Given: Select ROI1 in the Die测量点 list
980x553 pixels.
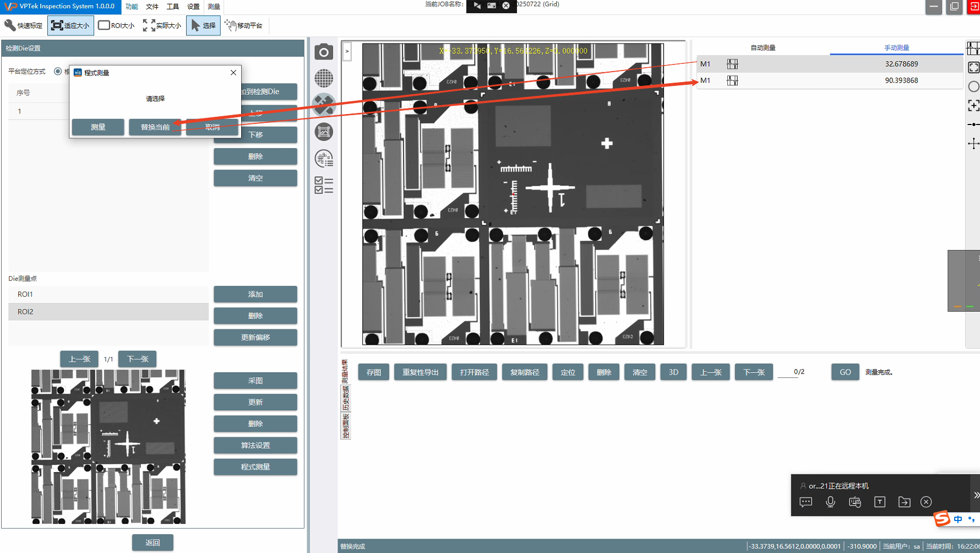Looking at the screenshot, I should pos(108,294).
